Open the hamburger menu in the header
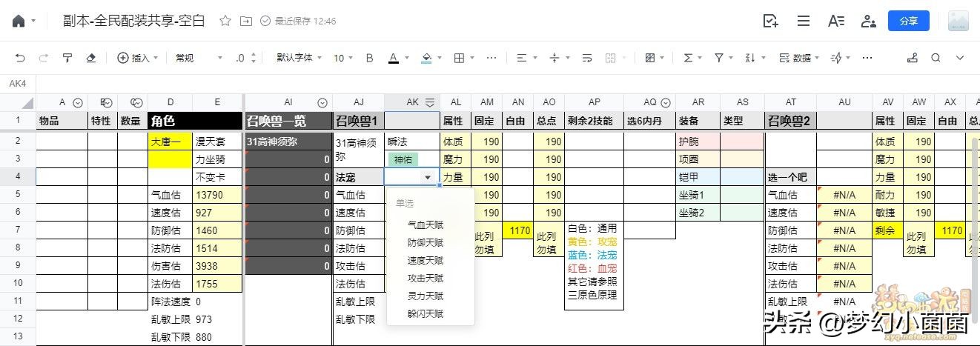The height and width of the screenshot is (346, 980). [x=804, y=21]
